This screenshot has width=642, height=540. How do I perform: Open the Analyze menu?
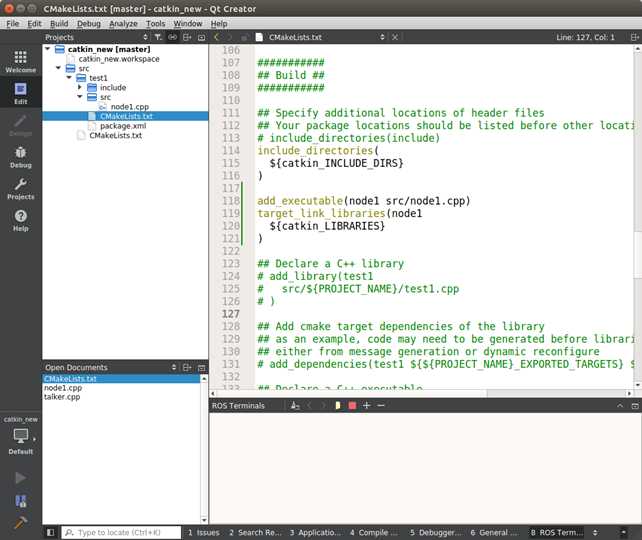[x=123, y=24]
